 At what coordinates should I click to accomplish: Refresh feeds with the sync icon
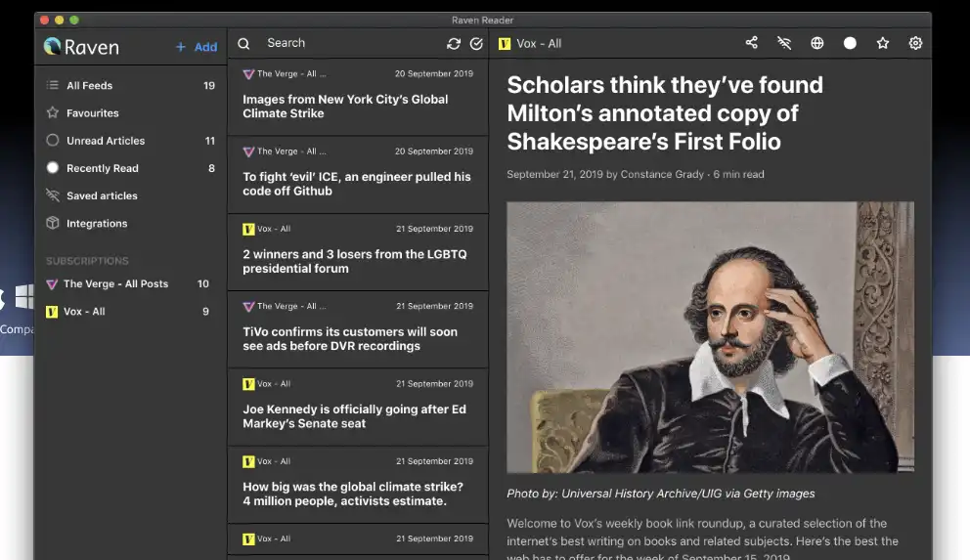pyautogui.click(x=454, y=43)
